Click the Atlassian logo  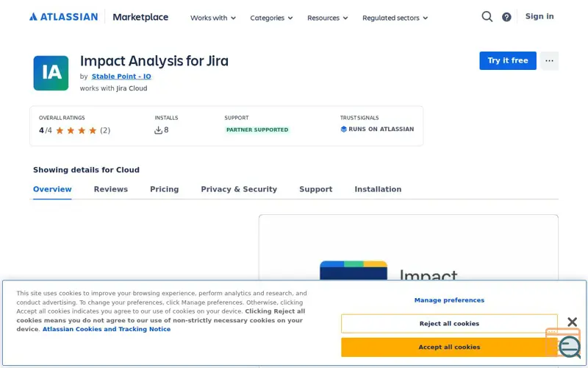64,17
